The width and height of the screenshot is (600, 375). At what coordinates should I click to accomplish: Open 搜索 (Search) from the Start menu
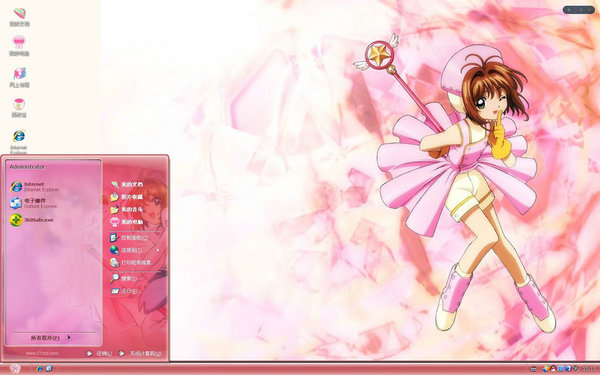coord(123,279)
